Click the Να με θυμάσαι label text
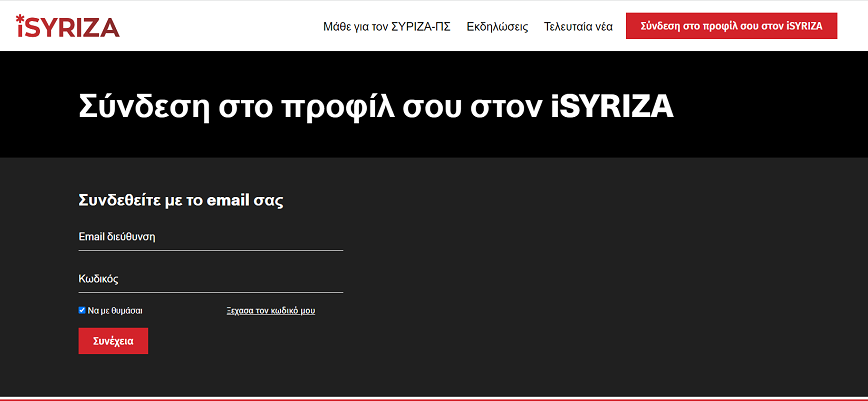 [x=115, y=311]
